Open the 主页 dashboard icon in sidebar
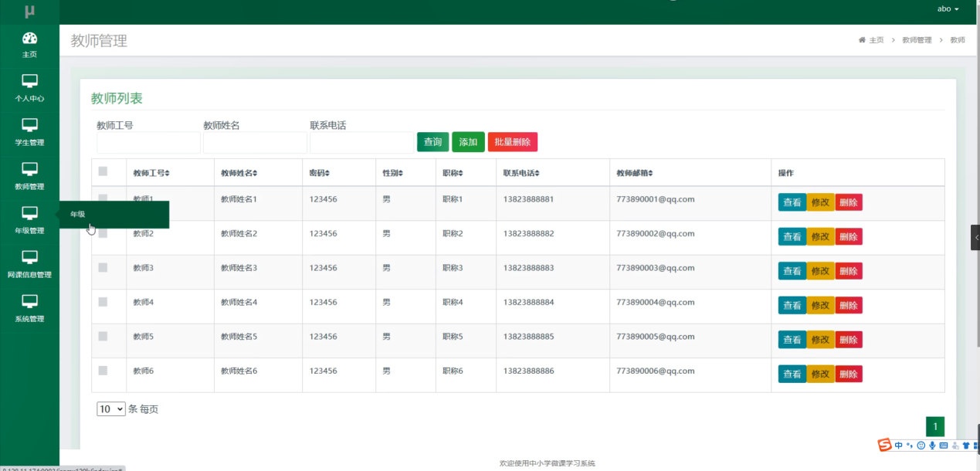980x471 pixels. [29, 38]
